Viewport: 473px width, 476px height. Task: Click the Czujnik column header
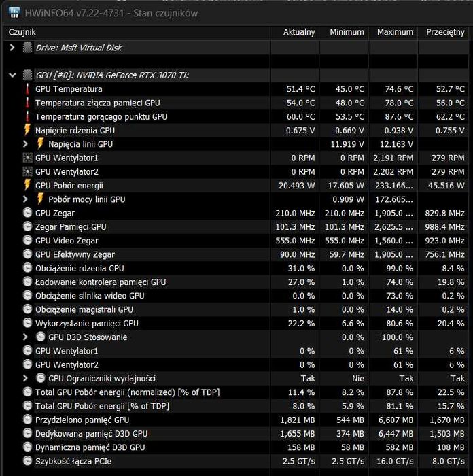pyautogui.click(x=137, y=32)
